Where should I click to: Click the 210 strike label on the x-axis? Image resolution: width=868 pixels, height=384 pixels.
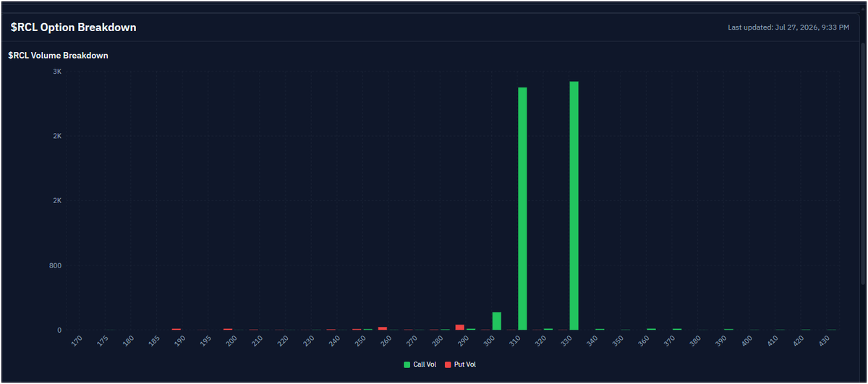click(x=257, y=341)
